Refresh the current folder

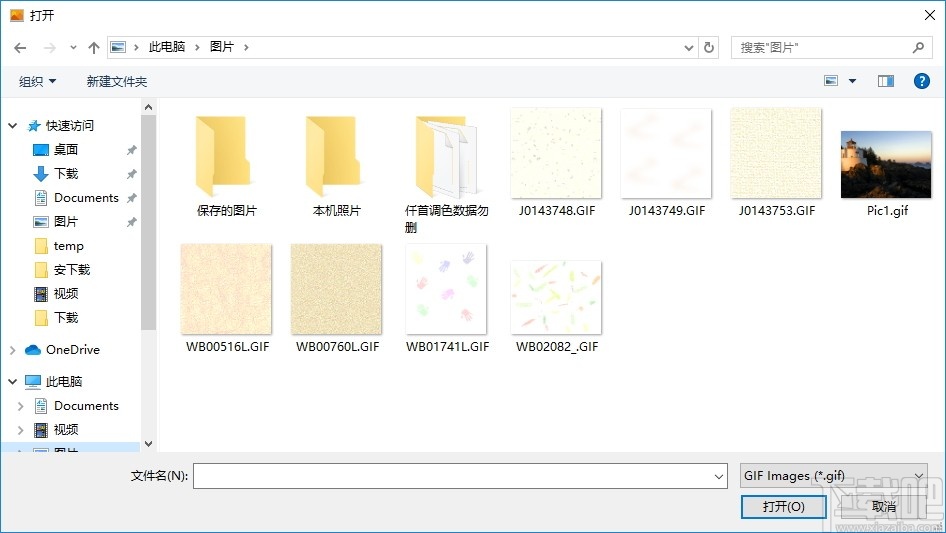pos(709,48)
